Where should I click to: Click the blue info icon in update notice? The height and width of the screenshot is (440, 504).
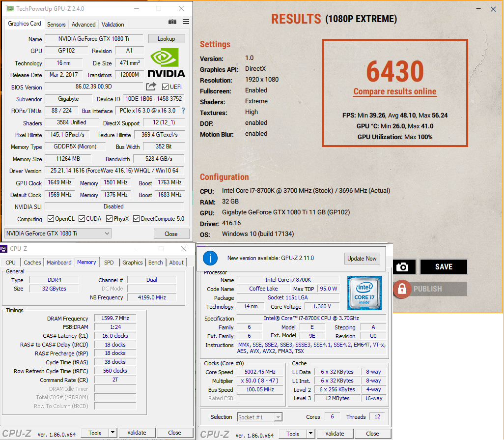[210, 258]
